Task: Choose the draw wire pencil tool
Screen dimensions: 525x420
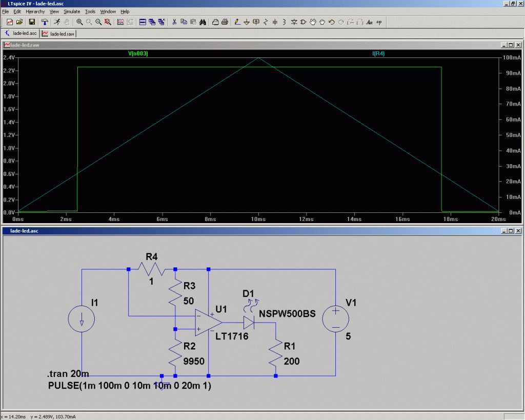Action: [237, 22]
